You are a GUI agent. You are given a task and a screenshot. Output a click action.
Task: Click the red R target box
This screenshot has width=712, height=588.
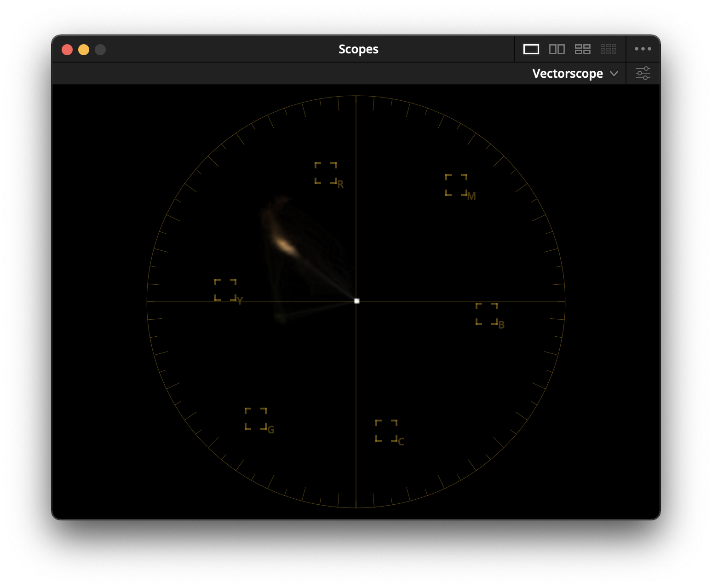coord(326,173)
